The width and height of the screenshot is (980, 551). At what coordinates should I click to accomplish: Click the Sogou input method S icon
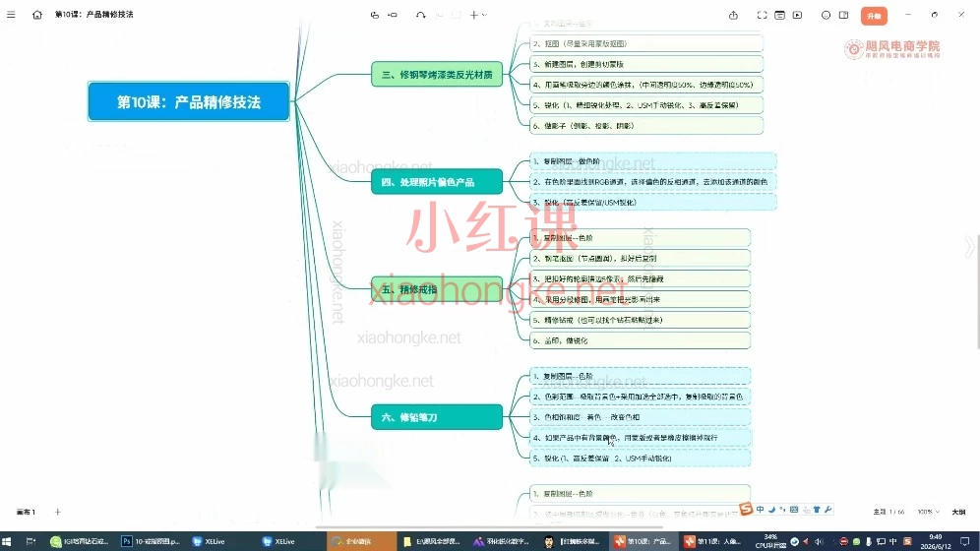coord(746,509)
